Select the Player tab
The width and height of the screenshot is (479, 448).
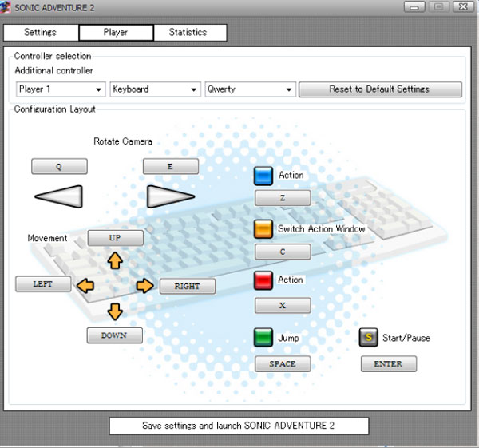point(116,33)
